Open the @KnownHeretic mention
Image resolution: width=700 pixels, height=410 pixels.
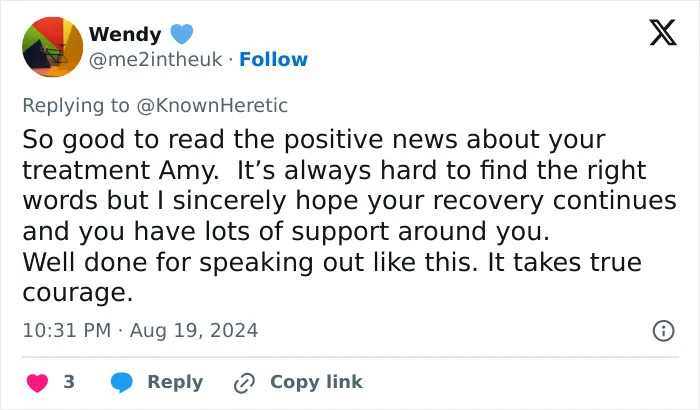[x=212, y=105]
